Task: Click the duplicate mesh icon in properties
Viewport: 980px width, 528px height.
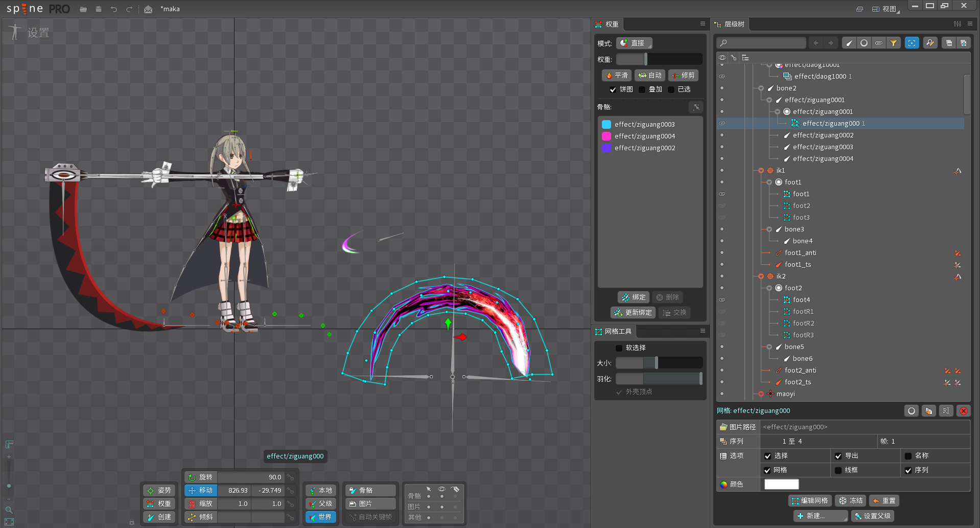Action: point(929,410)
